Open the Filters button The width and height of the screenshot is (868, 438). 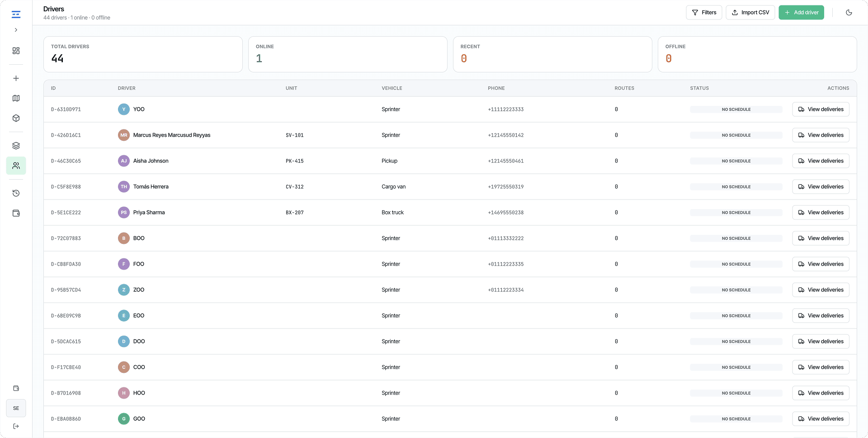704,13
